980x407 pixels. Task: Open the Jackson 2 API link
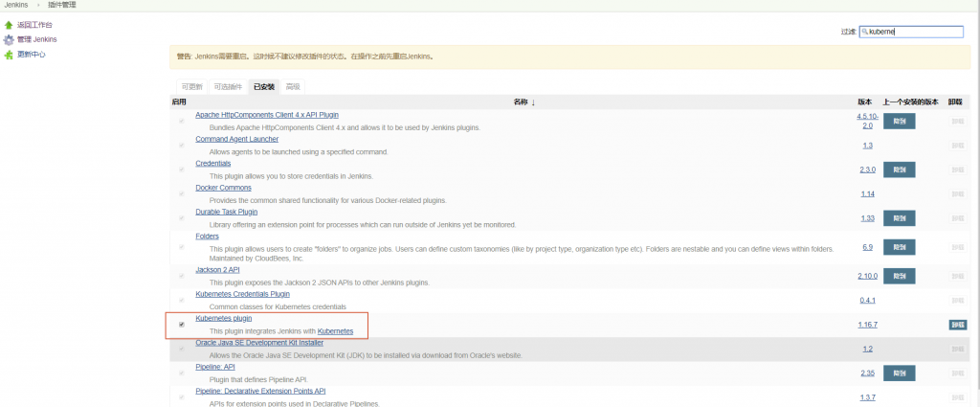[217, 270]
